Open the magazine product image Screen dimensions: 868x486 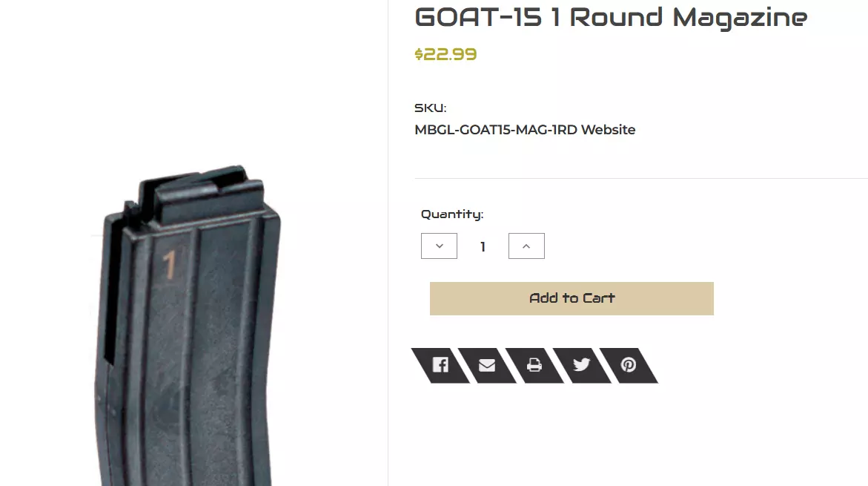(x=188, y=326)
